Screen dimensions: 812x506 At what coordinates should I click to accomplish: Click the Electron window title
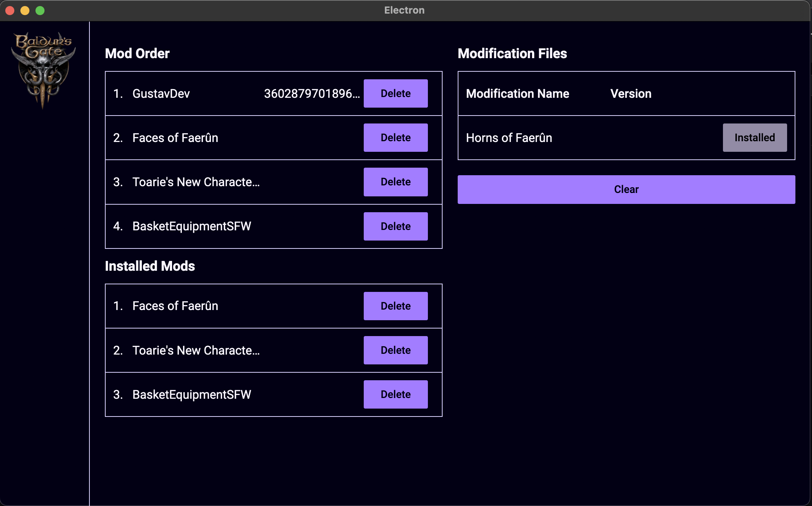coord(404,10)
